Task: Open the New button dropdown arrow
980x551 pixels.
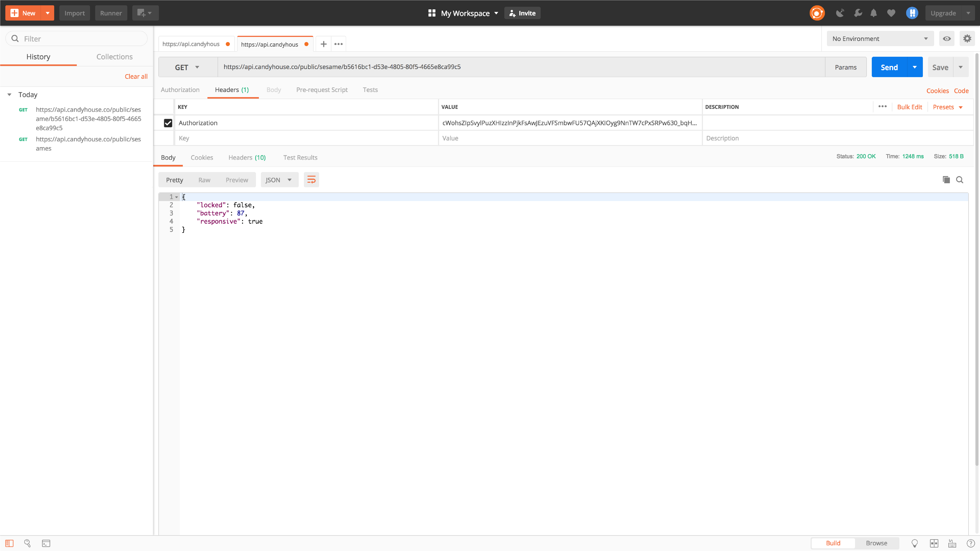Action: pyautogui.click(x=48, y=13)
